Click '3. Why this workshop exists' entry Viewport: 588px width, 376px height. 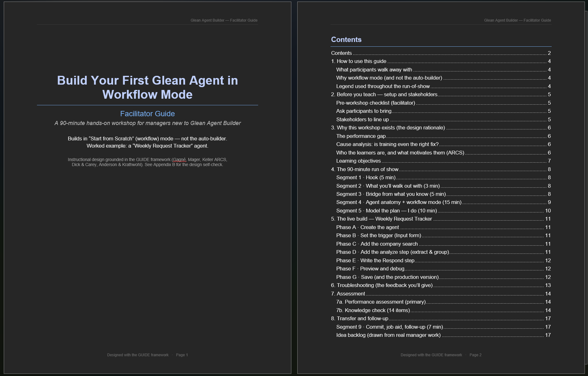(441, 128)
